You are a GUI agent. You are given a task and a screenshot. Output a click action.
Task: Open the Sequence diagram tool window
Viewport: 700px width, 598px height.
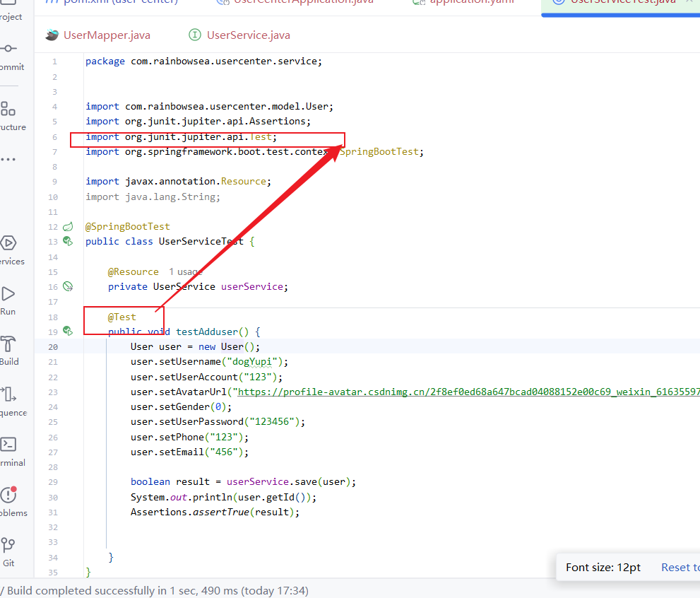point(8,394)
